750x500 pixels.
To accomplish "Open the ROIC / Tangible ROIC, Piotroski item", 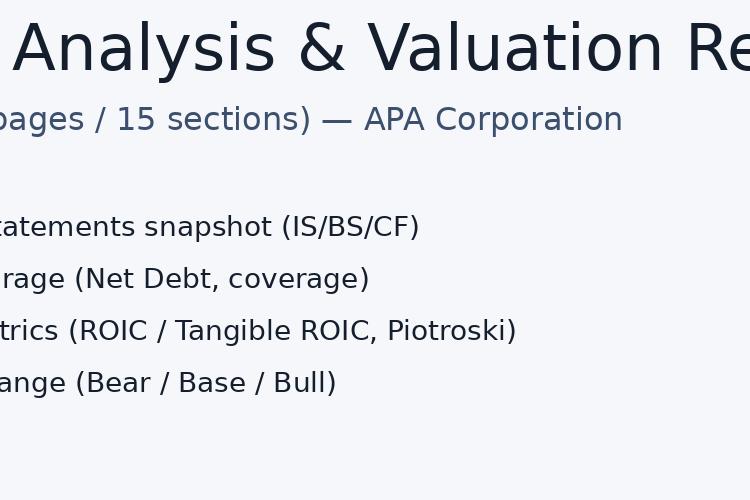I will pyautogui.click(x=258, y=331).
